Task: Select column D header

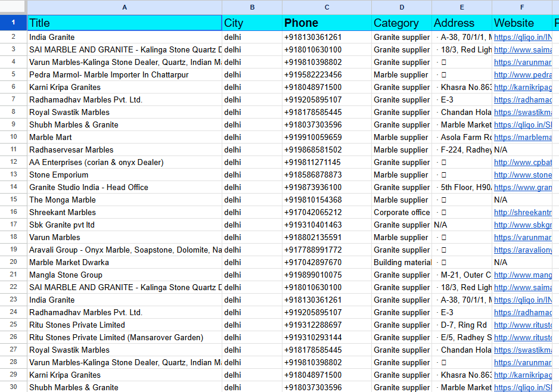Action: pos(402,7)
